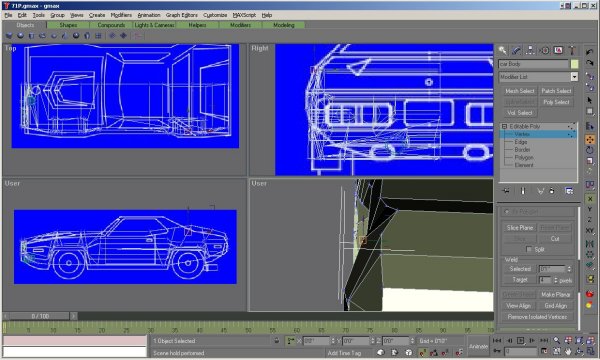
Task: Click the Undo arrow icon
Action: (x=590, y=52)
